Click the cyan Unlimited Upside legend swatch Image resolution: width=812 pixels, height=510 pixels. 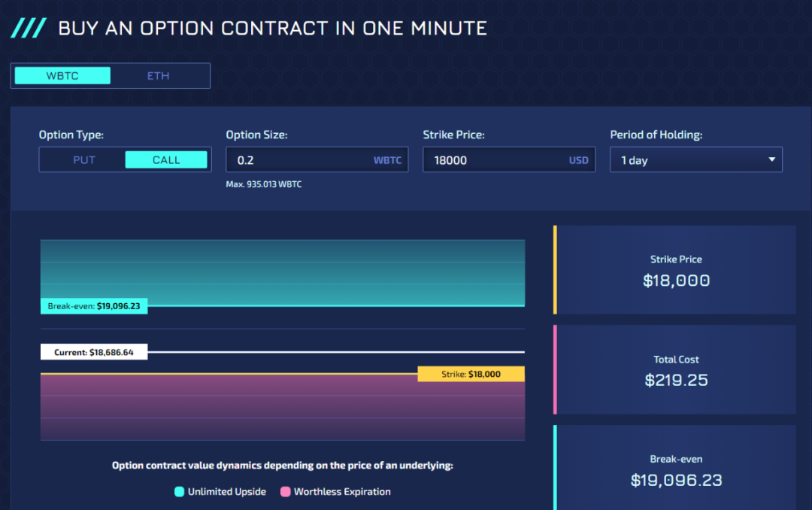point(179,492)
